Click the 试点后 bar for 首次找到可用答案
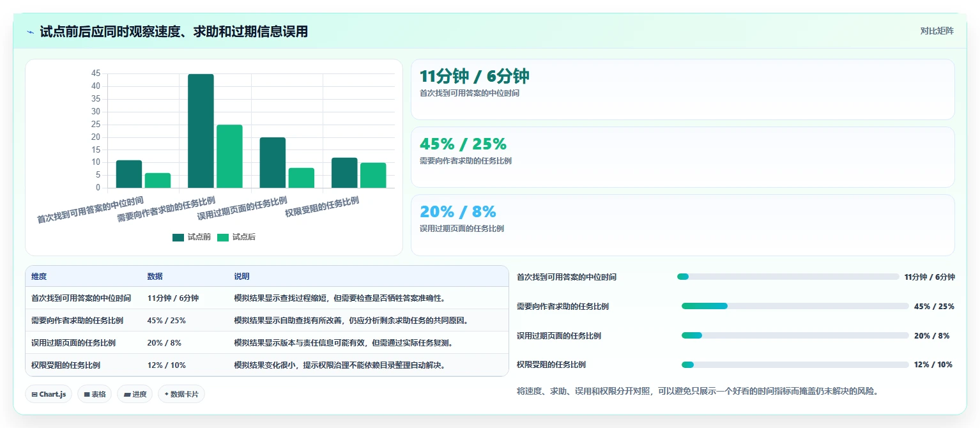980x428 pixels. pyautogui.click(x=158, y=180)
